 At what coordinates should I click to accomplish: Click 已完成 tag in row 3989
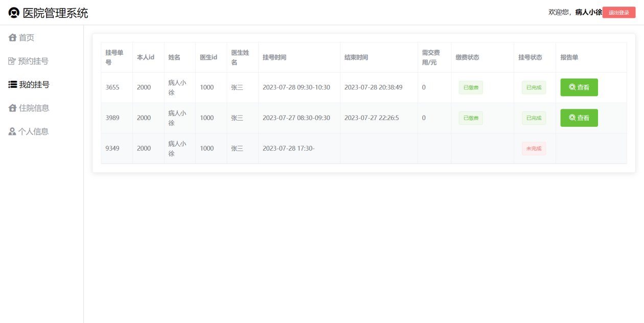[x=534, y=118]
